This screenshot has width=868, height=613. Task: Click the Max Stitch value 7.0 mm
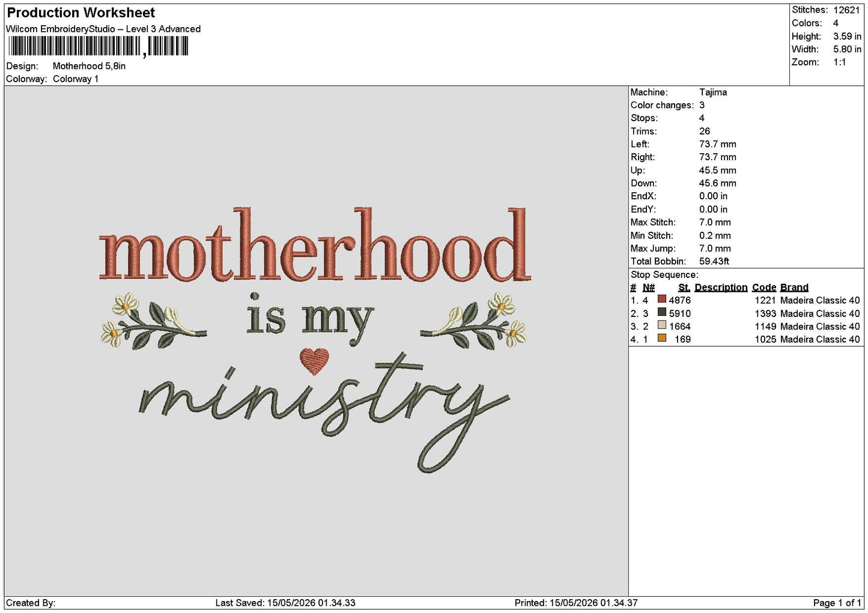coord(715,222)
